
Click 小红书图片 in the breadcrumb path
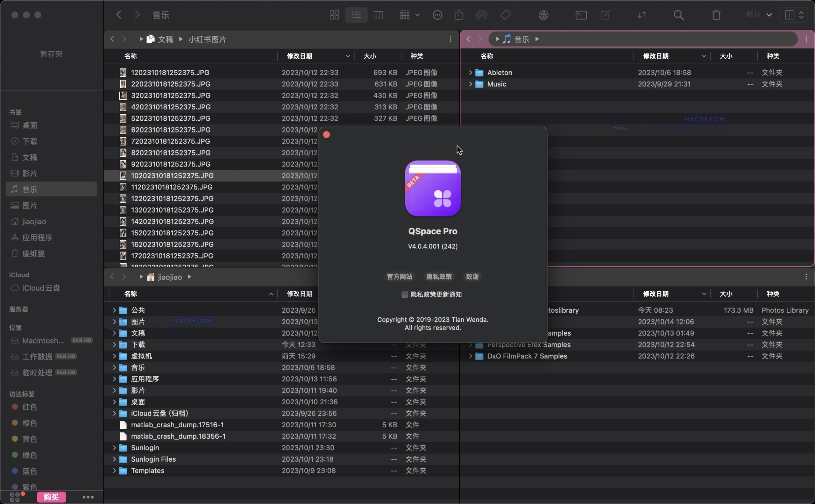tap(207, 39)
